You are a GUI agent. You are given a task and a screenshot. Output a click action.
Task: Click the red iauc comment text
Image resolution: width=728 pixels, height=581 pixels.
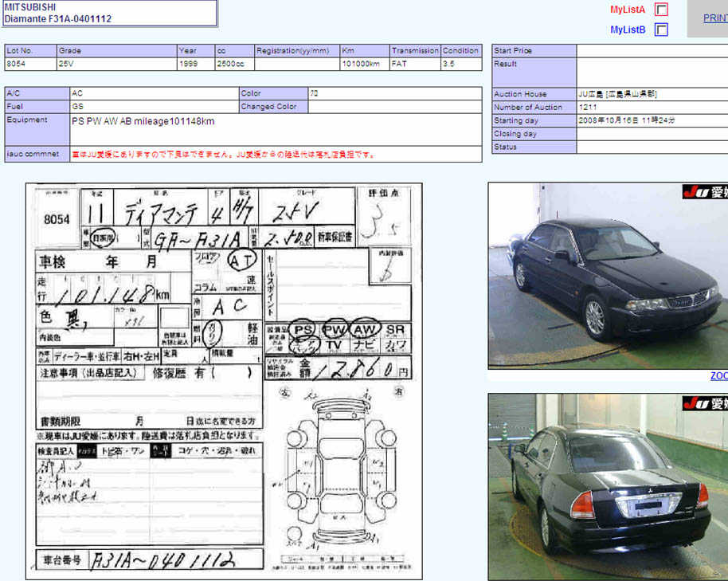point(223,155)
